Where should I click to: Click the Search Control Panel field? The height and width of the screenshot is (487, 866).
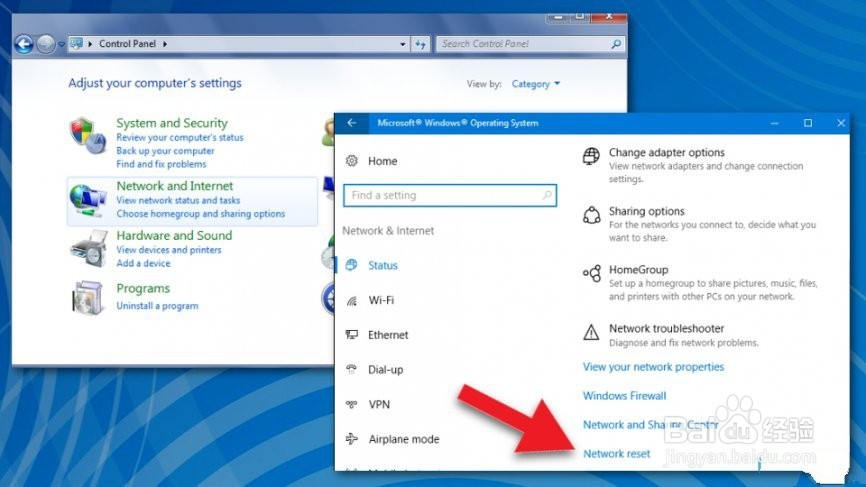(530, 44)
